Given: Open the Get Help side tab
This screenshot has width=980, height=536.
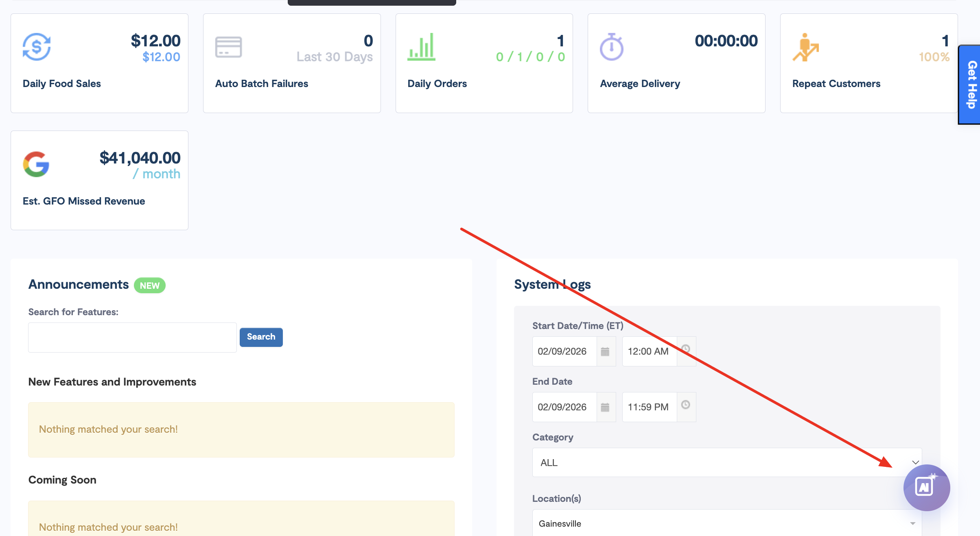Looking at the screenshot, I should (x=971, y=85).
